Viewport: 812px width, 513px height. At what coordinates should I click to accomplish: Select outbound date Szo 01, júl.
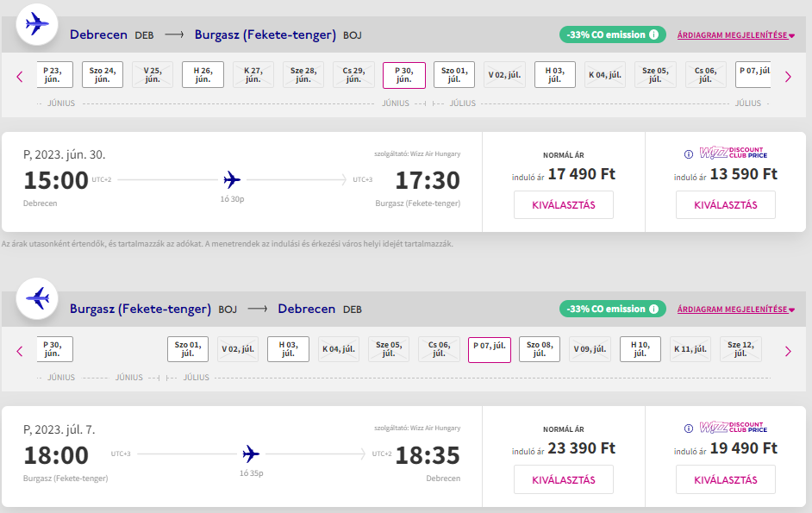[x=454, y=75]
